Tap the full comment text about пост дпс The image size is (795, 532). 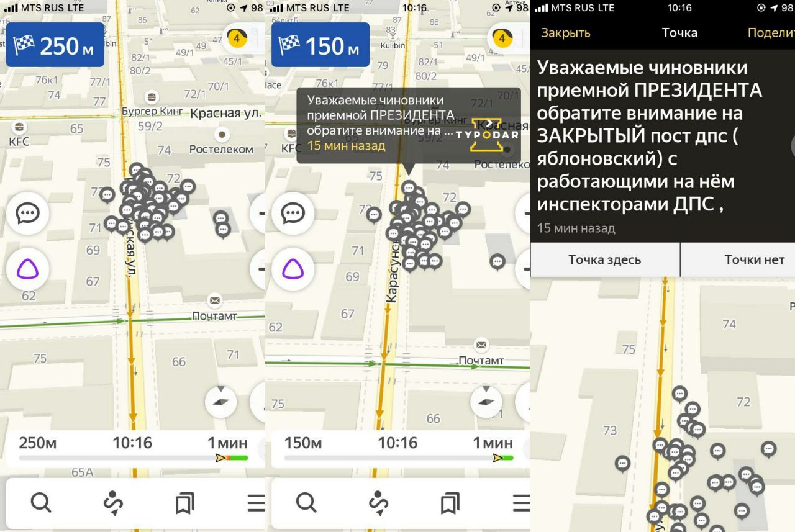(650, 136)
